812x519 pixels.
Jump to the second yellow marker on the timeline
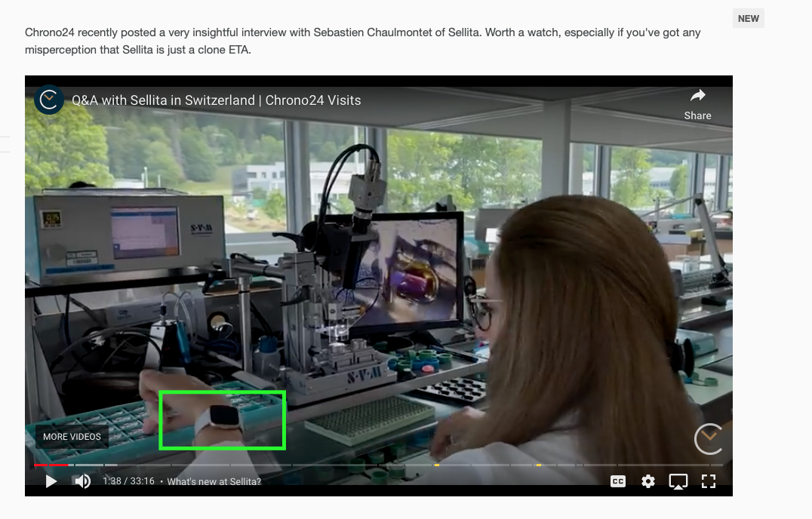(x=538, y=465)
